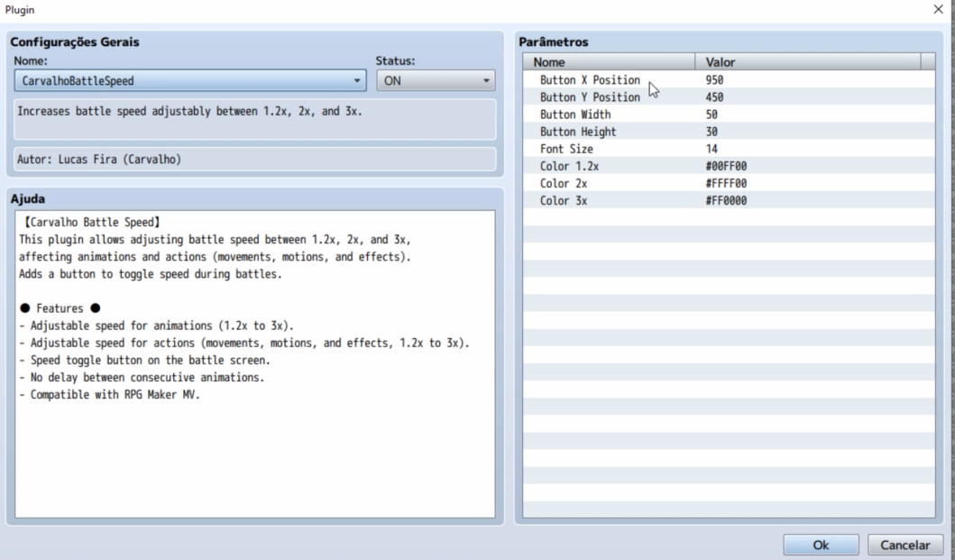Viewport: 955px width, 560px height.
Task: Select the Color 3x parameter
Action: tap(564, 200)
